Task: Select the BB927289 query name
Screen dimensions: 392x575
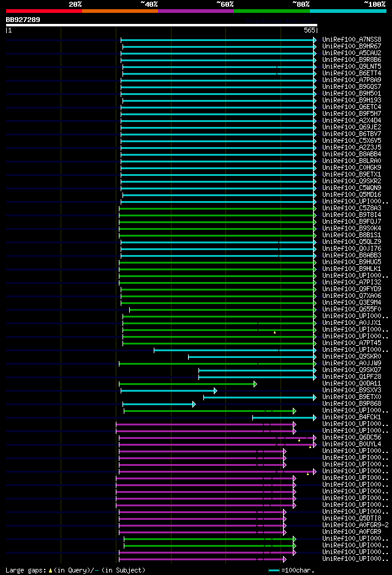Action: coord(23,20)
